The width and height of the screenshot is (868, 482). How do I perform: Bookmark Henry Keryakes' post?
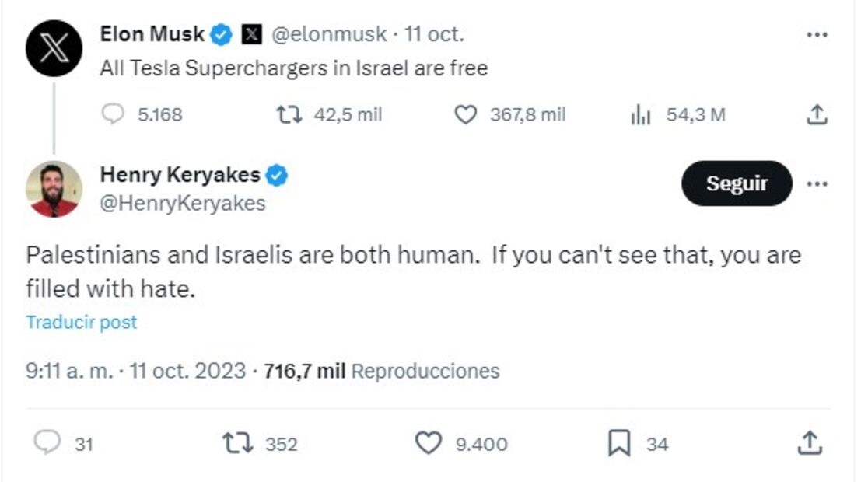click(x=619, y=444)
